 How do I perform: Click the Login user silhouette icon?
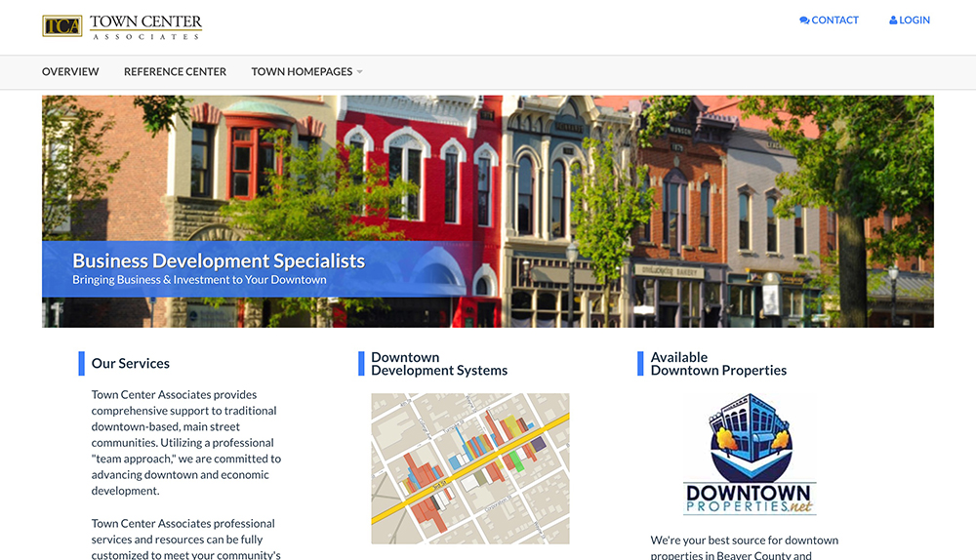pyautogui.click(x=893, y=20)
